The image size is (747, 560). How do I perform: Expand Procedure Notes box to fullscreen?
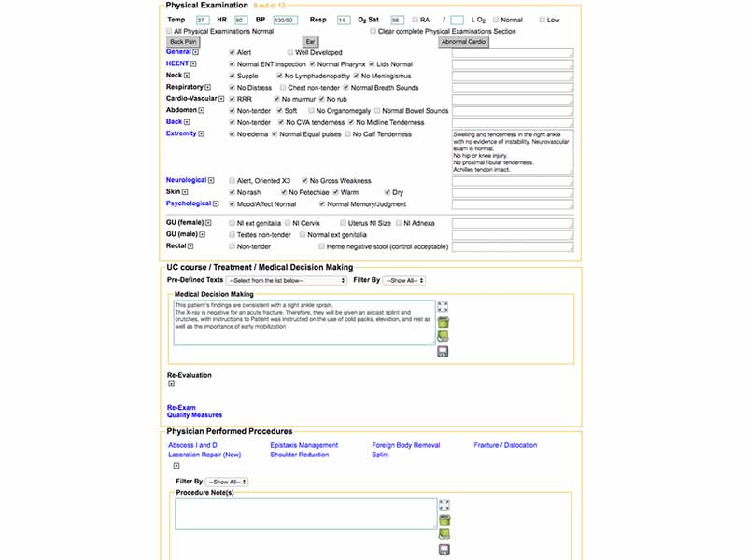(444, 504)
